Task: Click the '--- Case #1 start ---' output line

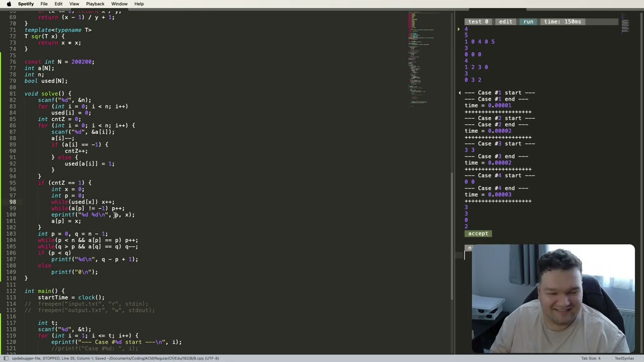Action: (x=500, y=93)
